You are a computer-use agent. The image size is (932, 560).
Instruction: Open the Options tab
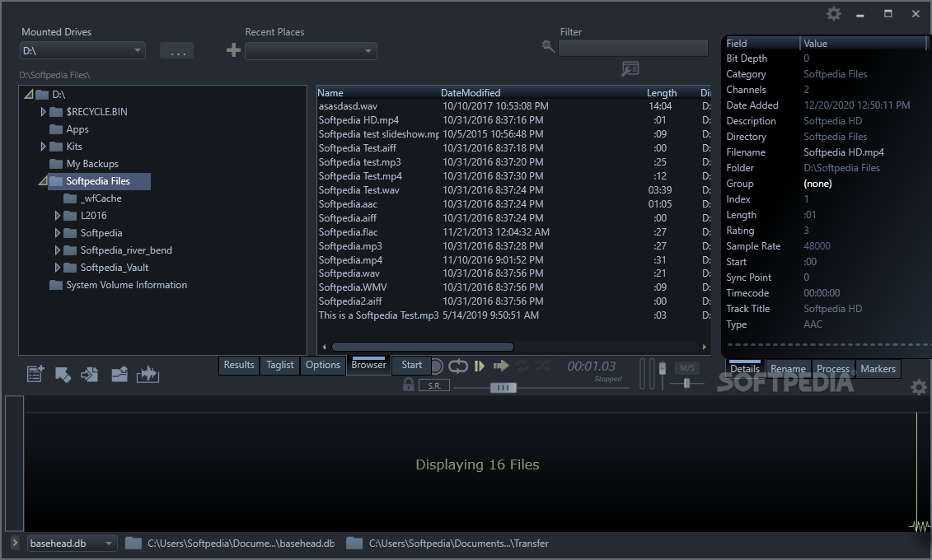pos(323,365)
